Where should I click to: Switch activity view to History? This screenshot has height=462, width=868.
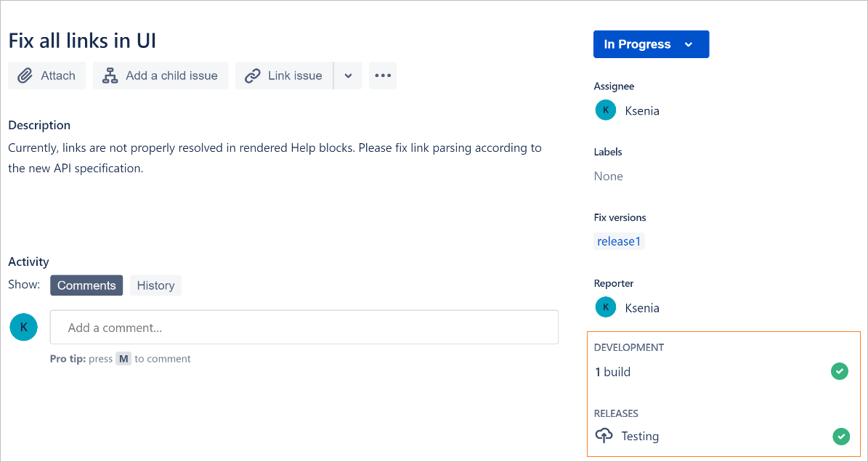(155, 285)
